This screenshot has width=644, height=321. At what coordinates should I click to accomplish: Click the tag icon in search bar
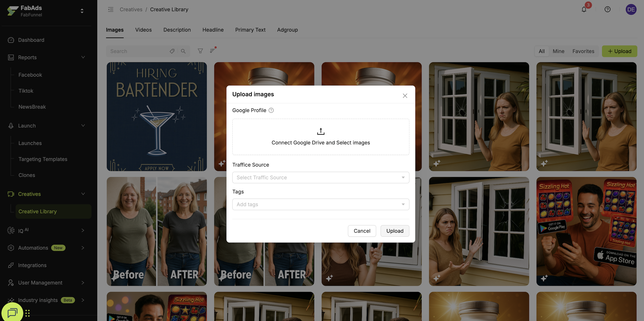(172, 51)
